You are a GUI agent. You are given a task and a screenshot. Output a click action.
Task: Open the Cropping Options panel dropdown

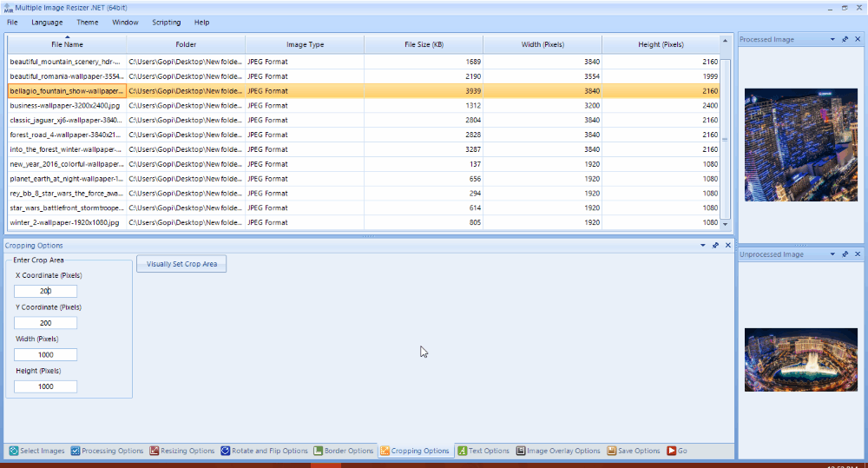pos(703,246)
